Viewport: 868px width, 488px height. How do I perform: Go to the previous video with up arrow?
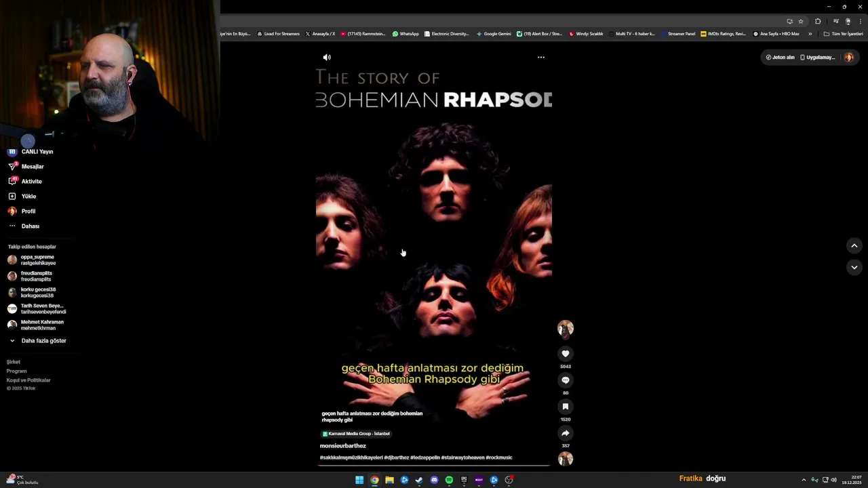tap(854, 245)
